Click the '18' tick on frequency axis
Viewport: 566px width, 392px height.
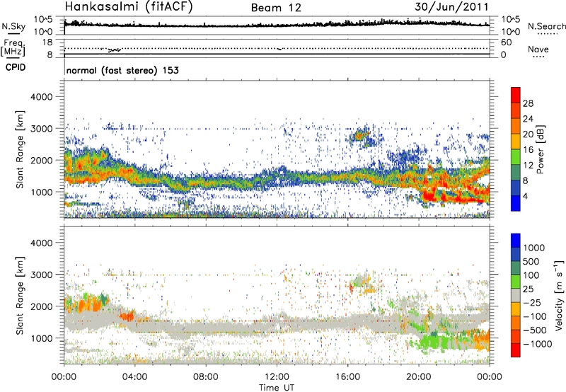tap(47, 42)
